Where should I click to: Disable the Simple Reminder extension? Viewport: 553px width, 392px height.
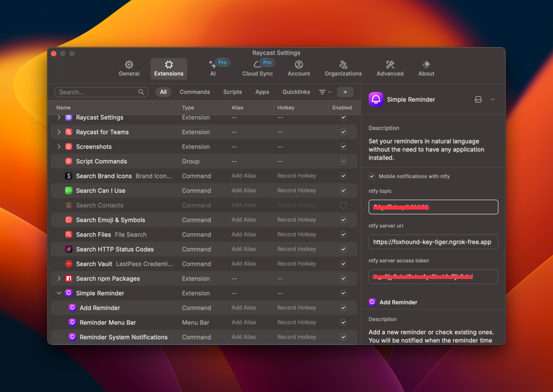343,293
